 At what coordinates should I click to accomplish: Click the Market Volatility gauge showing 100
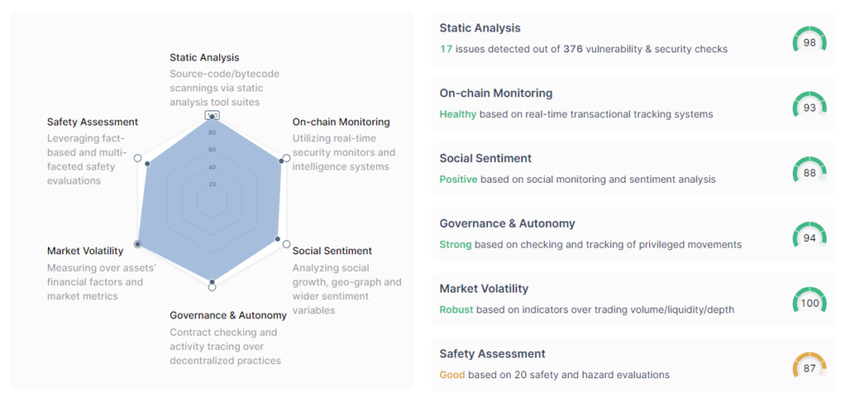click(x=809, y=302)
